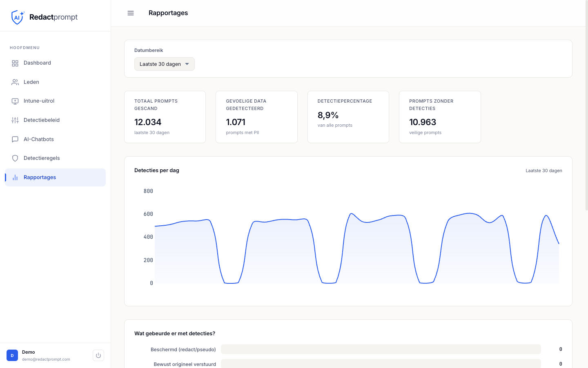
Task: Toggle the hamburger sidebar menu icon
Action: (x=131, y=13)
